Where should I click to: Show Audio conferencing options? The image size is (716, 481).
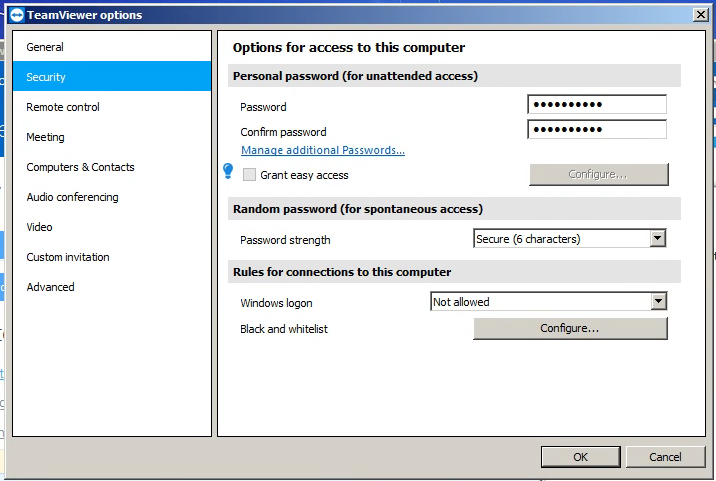tap(72, 197)
